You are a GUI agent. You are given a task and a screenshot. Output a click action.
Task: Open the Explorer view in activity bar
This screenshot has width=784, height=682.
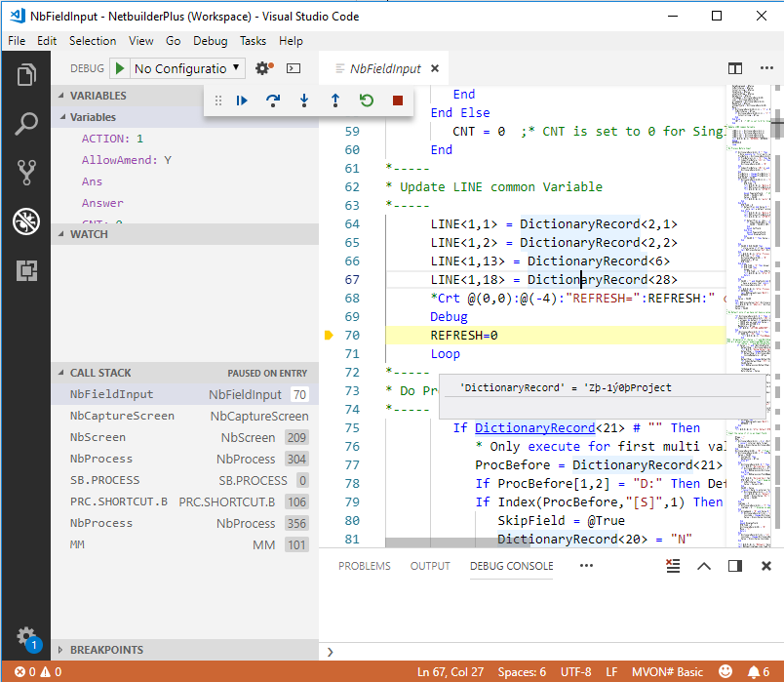[26, 75]
